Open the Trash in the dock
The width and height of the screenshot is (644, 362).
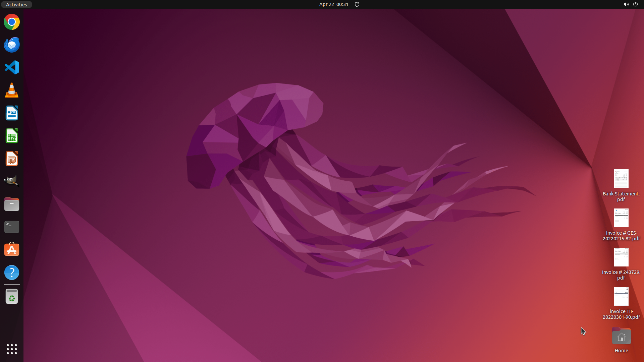pos(12,296)
